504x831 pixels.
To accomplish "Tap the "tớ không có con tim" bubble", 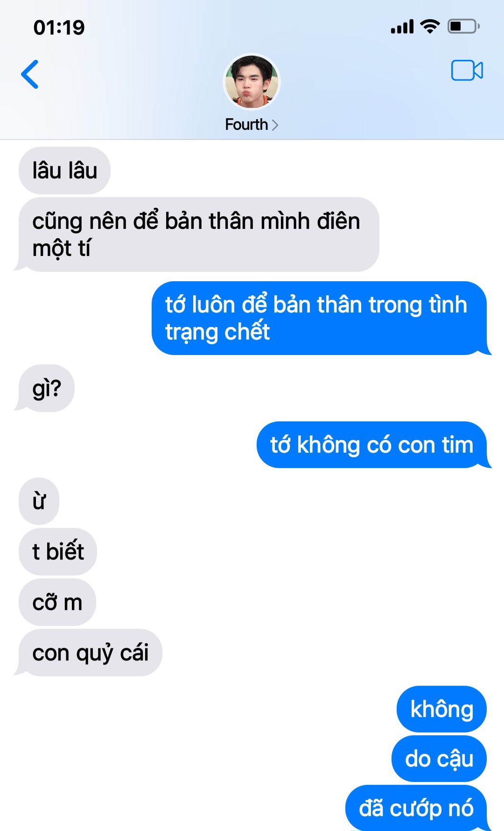I will pos(373,445).
